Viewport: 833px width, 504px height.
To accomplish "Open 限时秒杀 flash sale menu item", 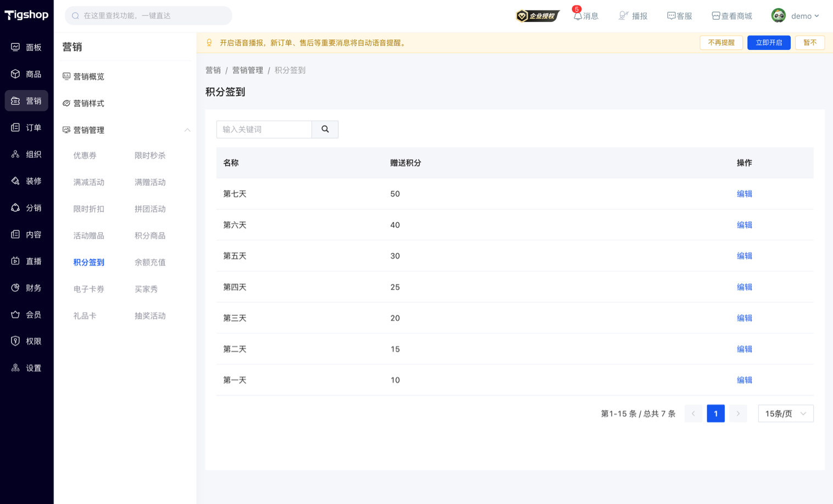I will click(150, 155).
